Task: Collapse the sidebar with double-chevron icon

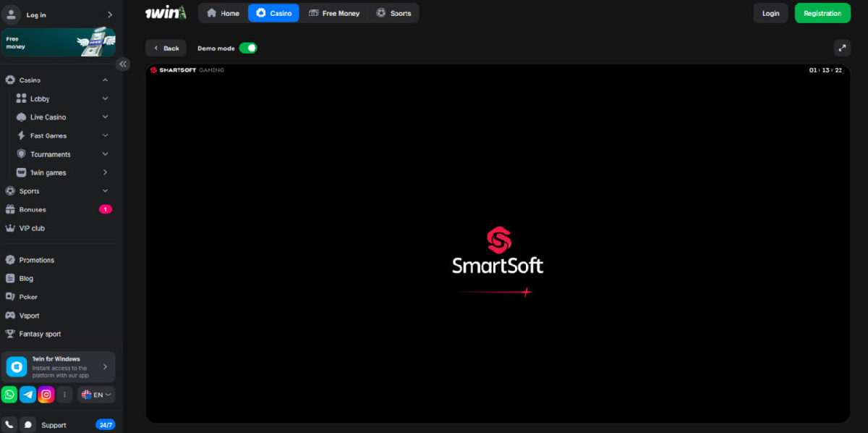Action: click(x=123, y=64)
